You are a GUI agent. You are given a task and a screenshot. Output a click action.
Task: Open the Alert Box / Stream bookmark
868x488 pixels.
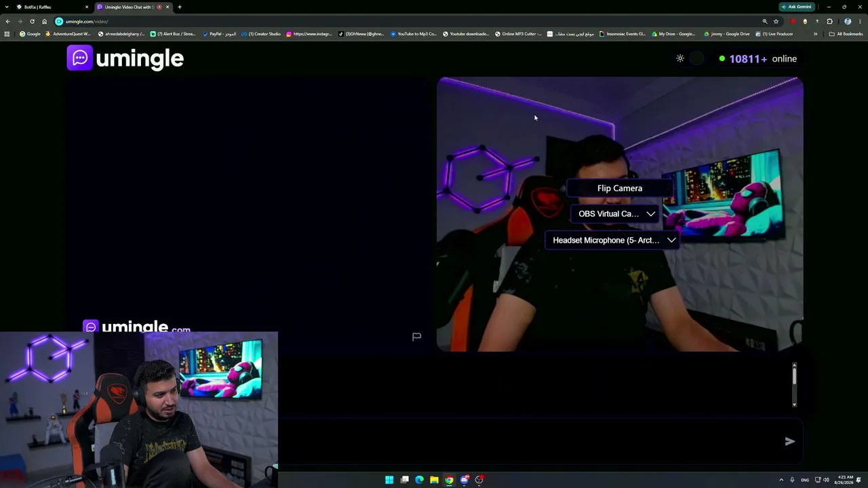pos(173,34)
